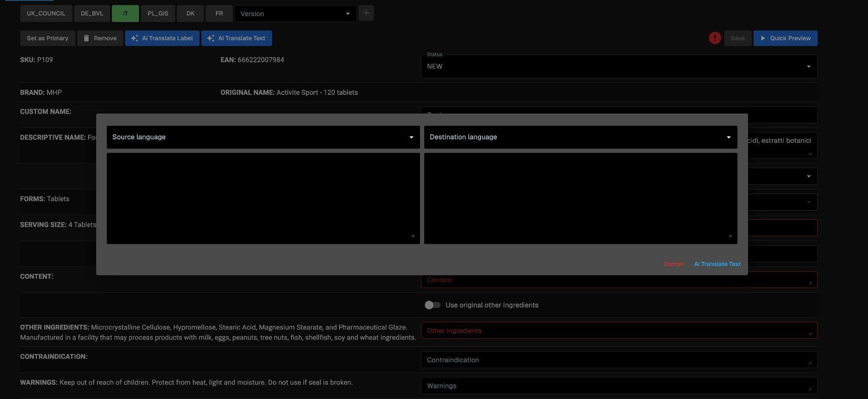Viewport: 868px width, 399px height.
Task: Click the red error alert icon
Action: pos(715,38)
